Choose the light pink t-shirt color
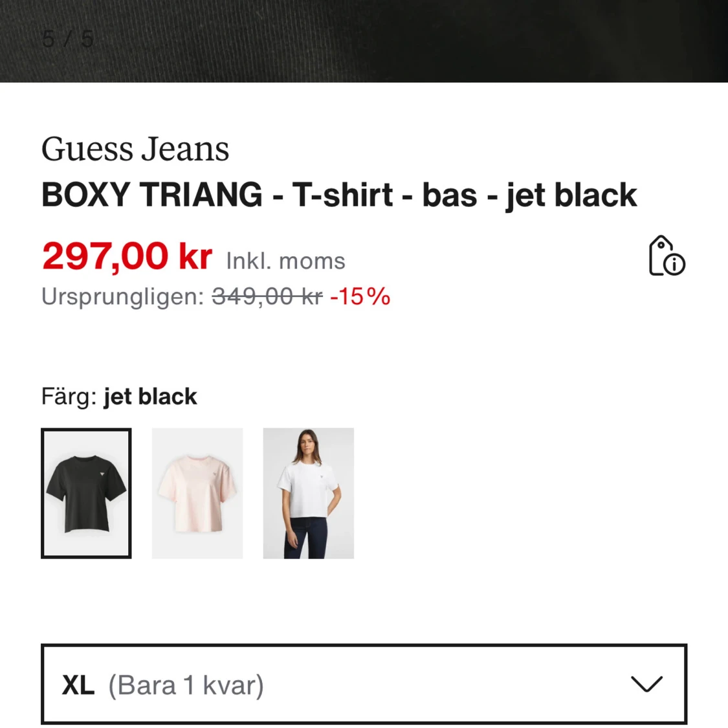Image resolution: width=728 pixels, height=728 pixels. [x=197, y=493]
